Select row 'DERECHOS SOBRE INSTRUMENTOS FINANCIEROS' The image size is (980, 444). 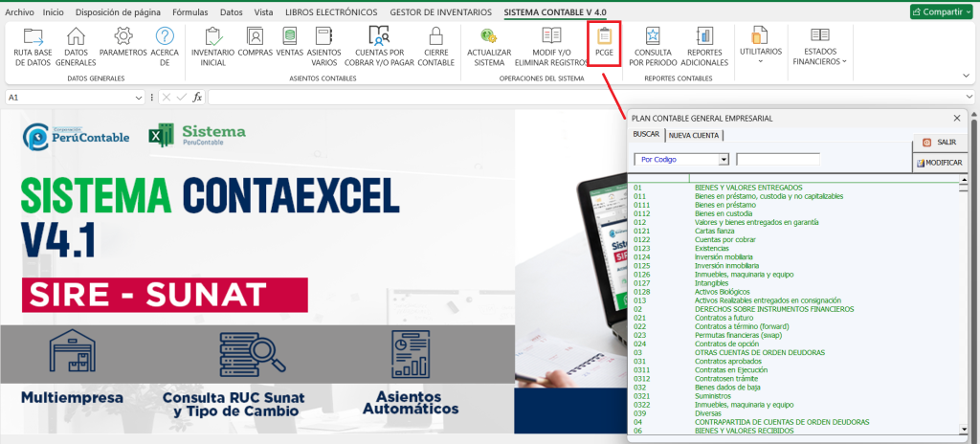[x=793, y=309]
